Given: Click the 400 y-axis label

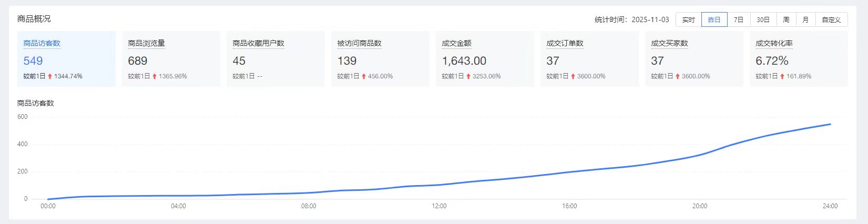Looking at the screenshot, I should [x=23, y=144].
